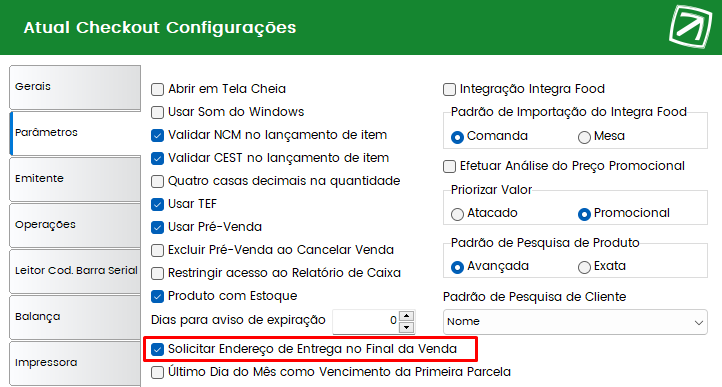Click the Dias para aviso de expiração field
The height and width of the screenshot is (387, 722).
pyautogui.click(x=366, y=322)
